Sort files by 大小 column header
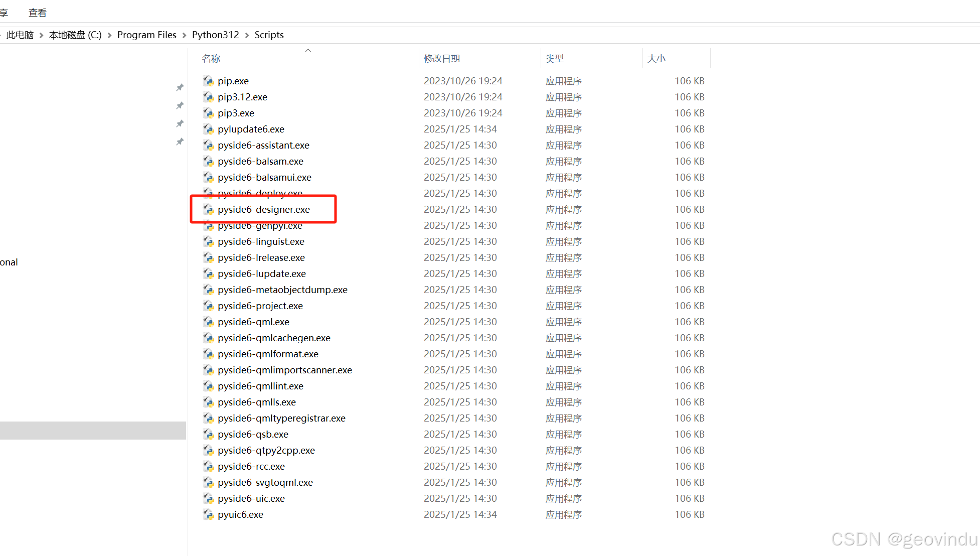The height and width of the screenshot is (556, 980). [x=657, y=59]
